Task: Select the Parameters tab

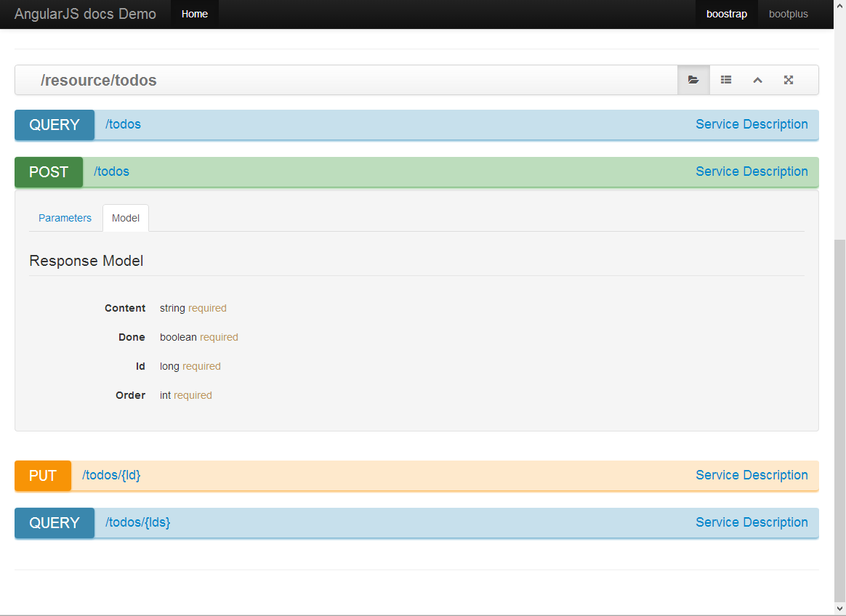Action: point(65,218)
